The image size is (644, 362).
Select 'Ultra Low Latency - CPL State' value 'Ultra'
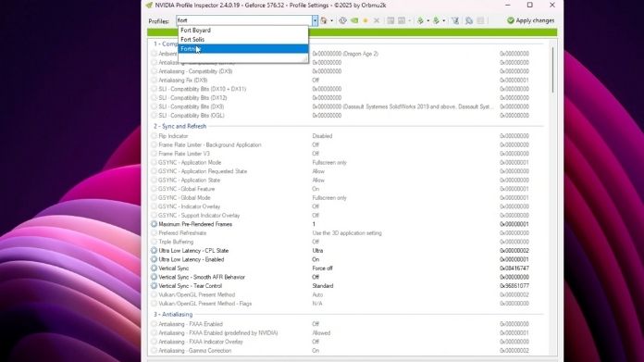click(x=317, y=251)
